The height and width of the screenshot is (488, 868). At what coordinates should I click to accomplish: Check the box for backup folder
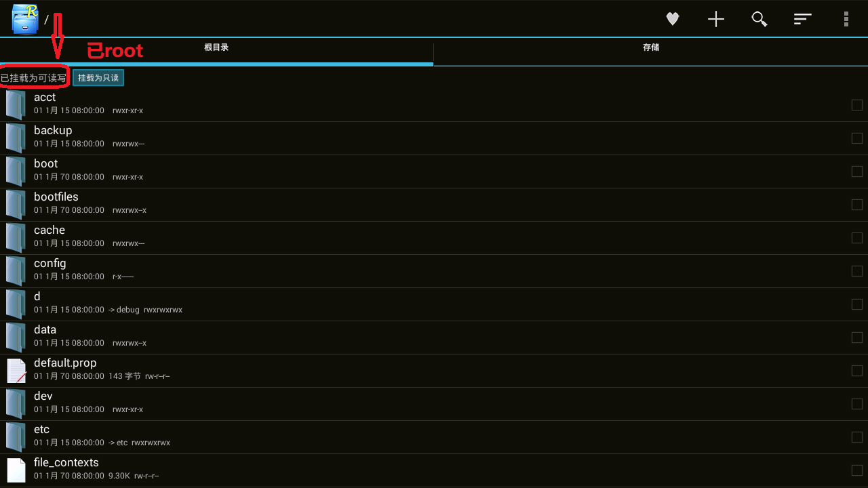tap(857, 138)
